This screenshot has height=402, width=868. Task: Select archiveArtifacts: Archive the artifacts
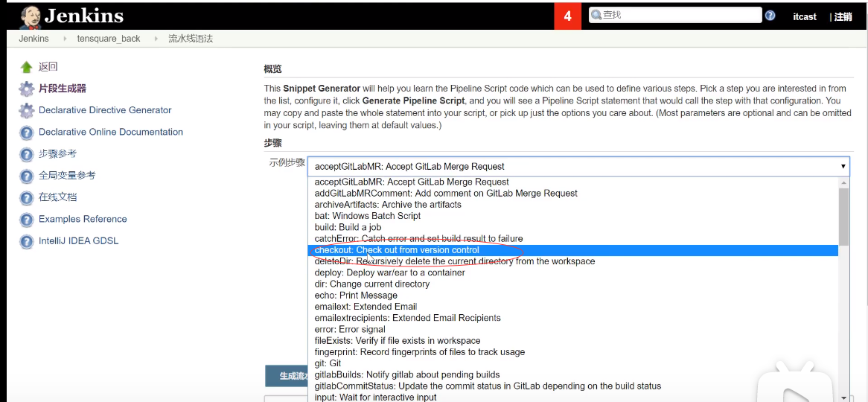(x=573, y=204)
